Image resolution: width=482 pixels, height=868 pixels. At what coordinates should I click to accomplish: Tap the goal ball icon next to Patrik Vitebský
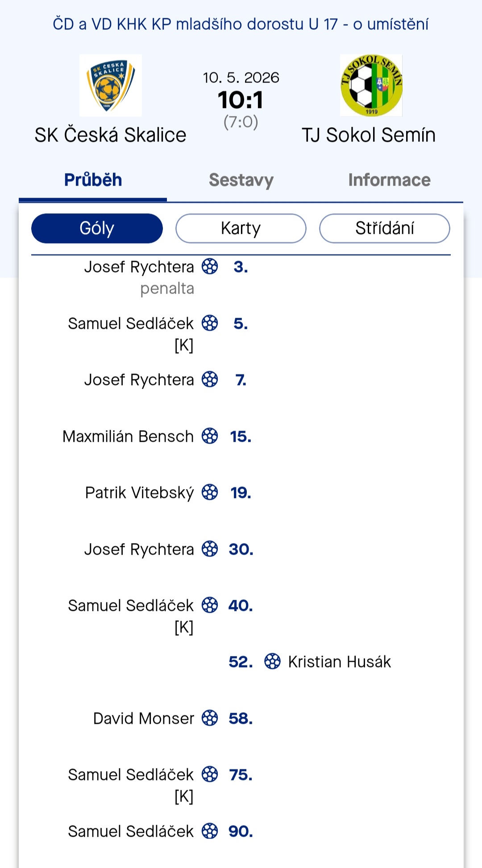[x=210, y=492]
